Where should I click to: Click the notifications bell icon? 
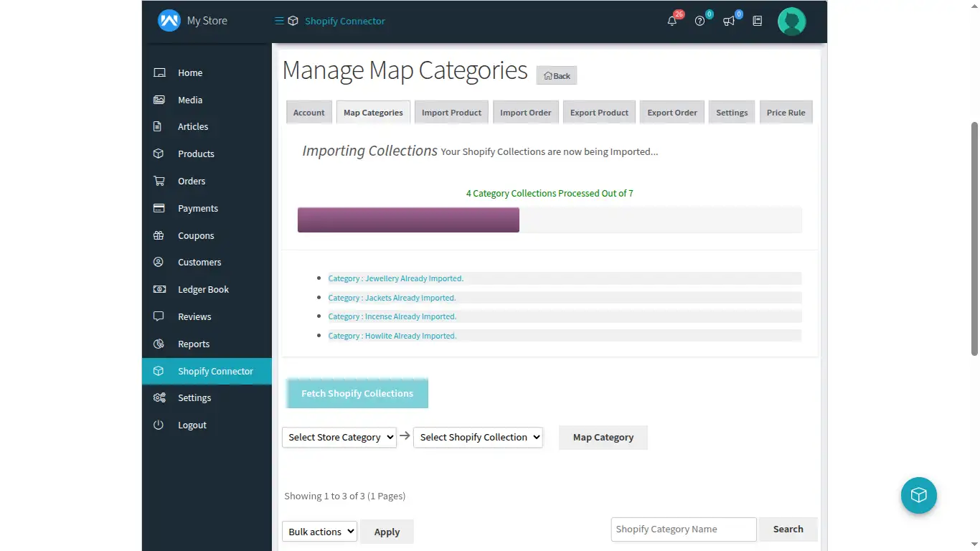(x=672, y=22)
